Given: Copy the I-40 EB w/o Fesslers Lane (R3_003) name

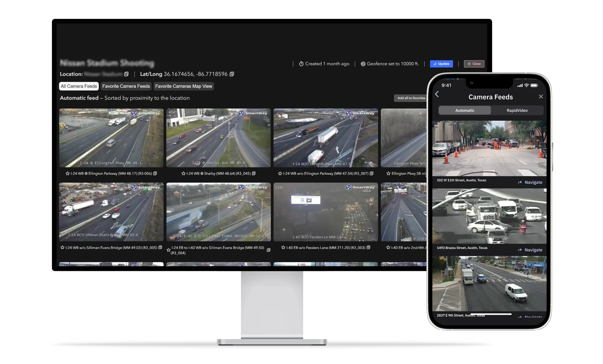Looking at the screenshot, I should [x=368, y=247].
